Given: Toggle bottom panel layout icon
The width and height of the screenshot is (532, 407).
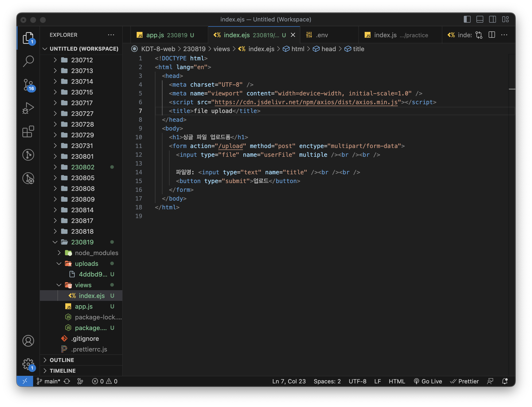Looking at the screenshot, I should point(480,19).
